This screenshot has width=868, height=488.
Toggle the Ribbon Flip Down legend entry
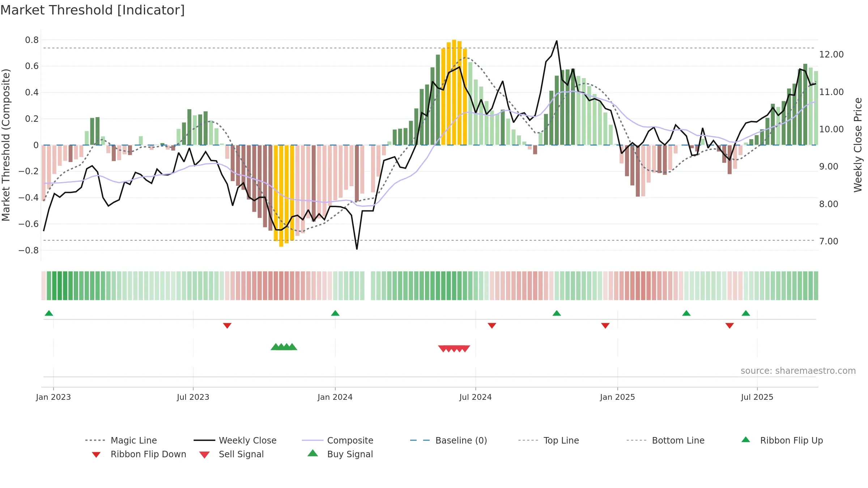pos(139,454)
